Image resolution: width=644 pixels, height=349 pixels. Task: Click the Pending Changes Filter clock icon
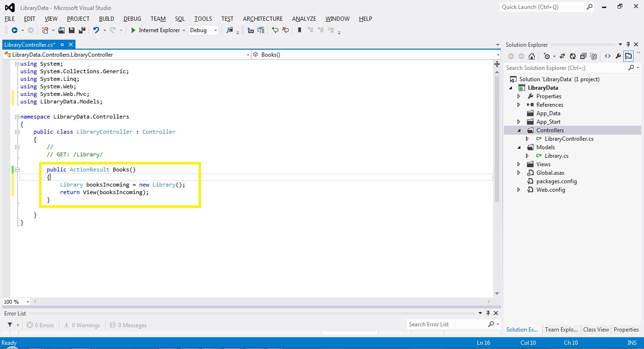point(547,56)
